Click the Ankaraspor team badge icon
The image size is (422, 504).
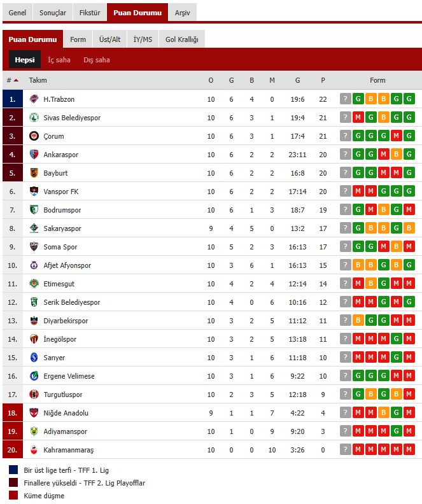[34, 155]
